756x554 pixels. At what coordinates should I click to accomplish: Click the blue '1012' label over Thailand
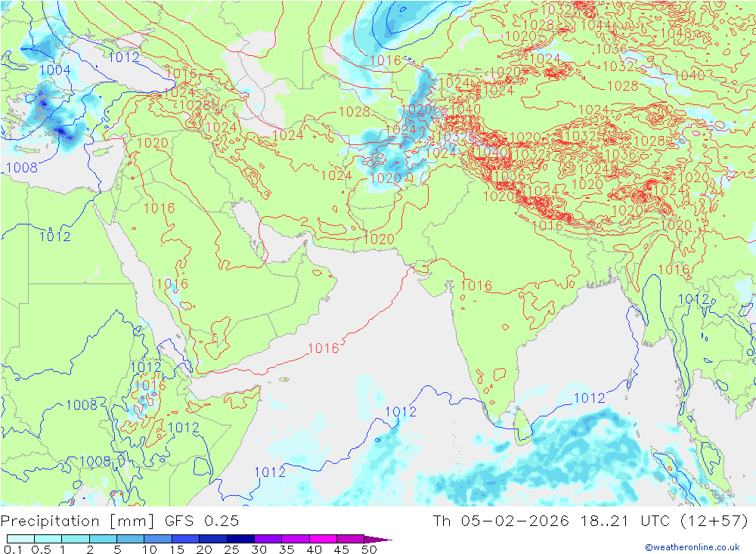pos(694,299)
